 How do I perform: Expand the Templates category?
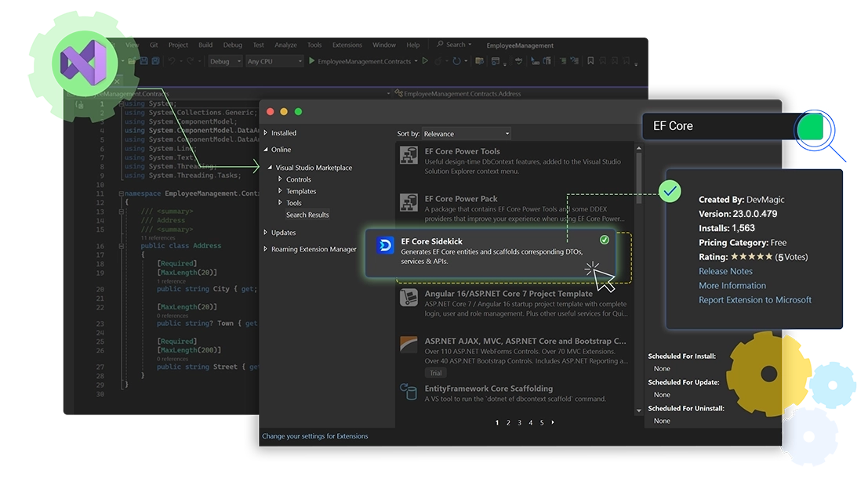point(280,191)
